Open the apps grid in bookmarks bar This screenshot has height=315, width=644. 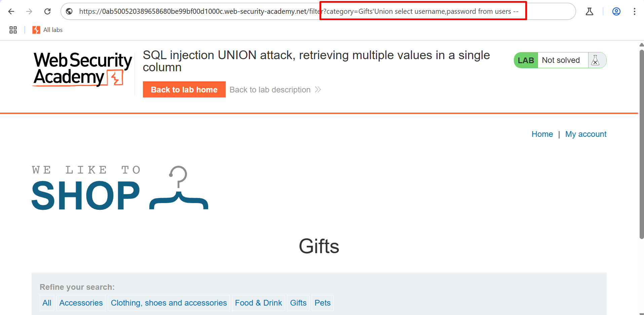[x=13, y=30]
